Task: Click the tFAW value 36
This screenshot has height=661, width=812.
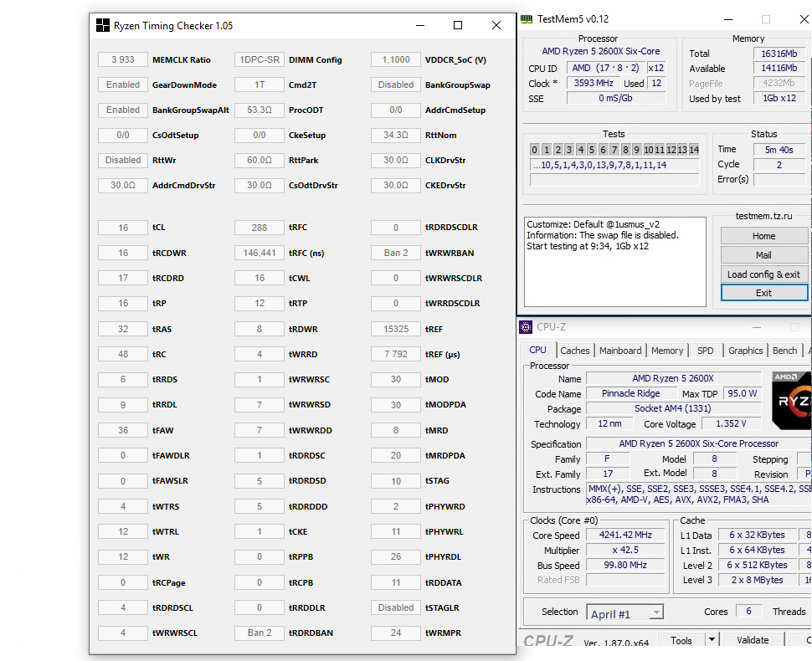Action: point(123,430)
